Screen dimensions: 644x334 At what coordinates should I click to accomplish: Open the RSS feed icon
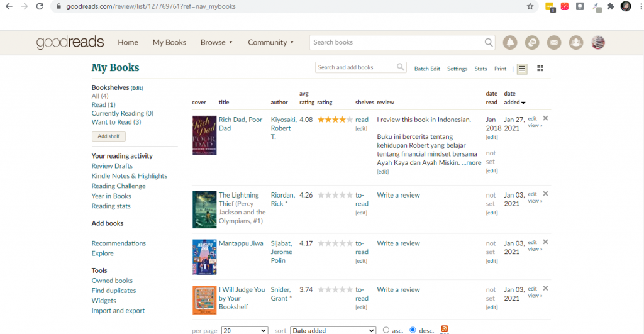pos(445,329)
